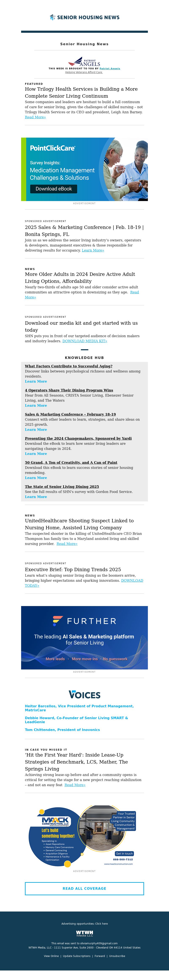Click the Get in touch button
Image resolution: width=169 pixels, height=980 pixels.
click(x=124, y=853)
